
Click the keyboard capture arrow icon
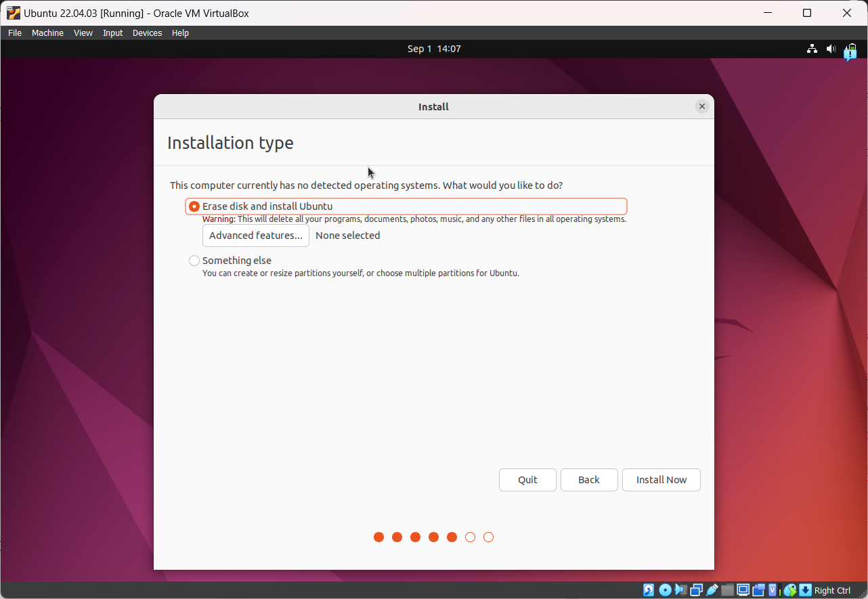pos(805,590)
